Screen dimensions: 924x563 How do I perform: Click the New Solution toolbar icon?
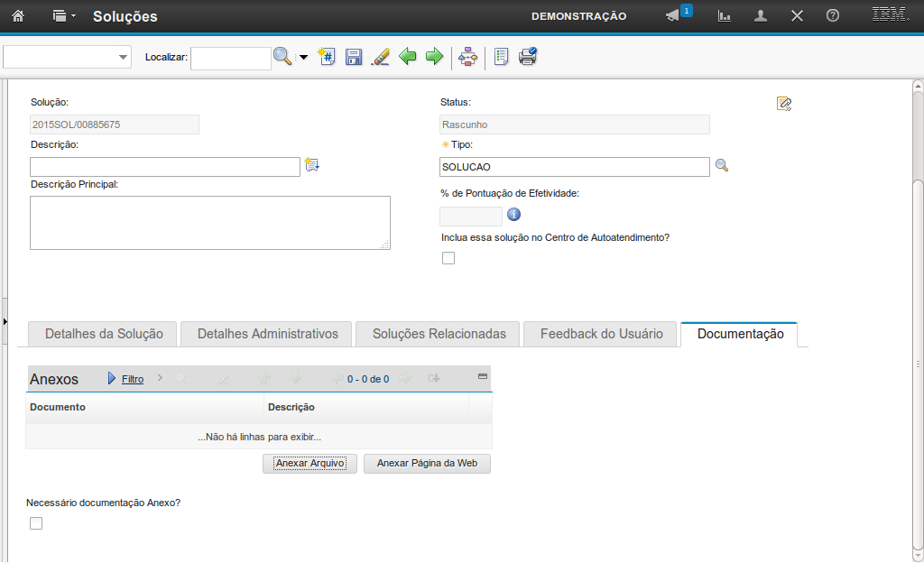(x=328, y=57)
